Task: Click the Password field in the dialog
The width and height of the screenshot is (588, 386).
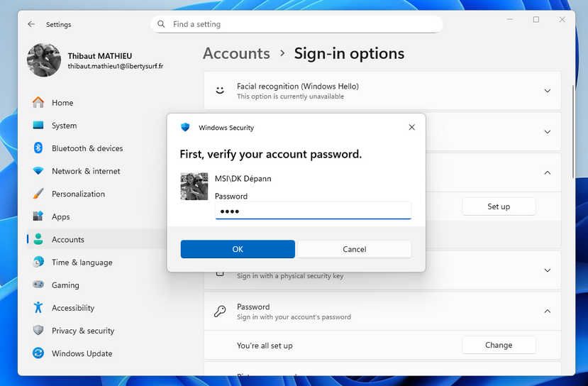Action: coord(313,211)
